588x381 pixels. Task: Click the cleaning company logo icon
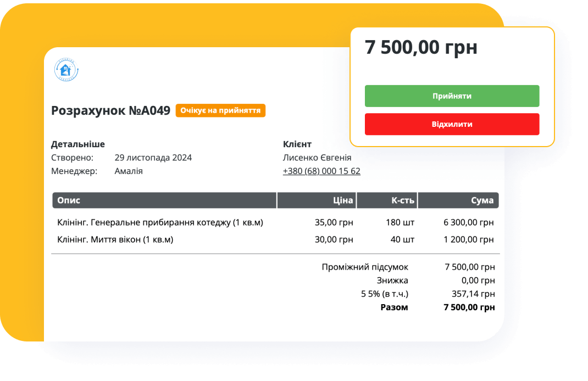pos(66,70)
